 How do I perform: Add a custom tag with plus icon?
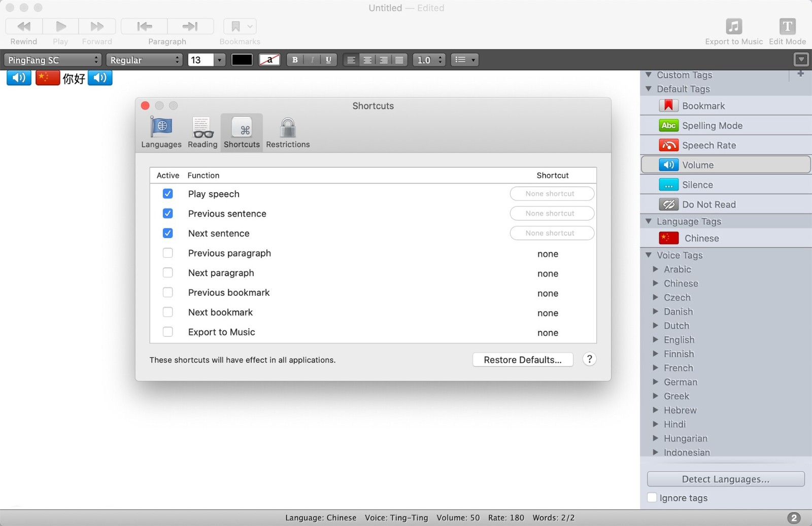pyautogui.click(x=801, y=74)
